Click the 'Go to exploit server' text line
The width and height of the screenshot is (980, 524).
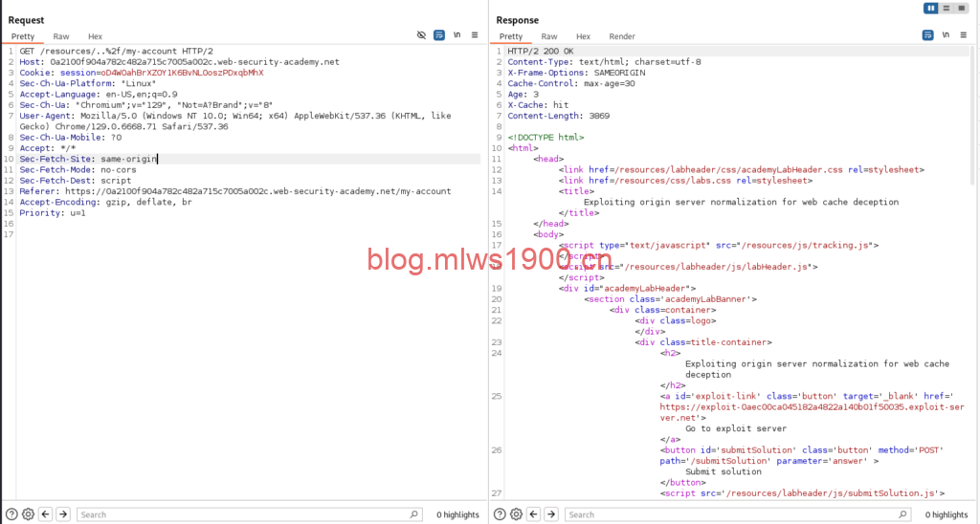tap(736, 428)
